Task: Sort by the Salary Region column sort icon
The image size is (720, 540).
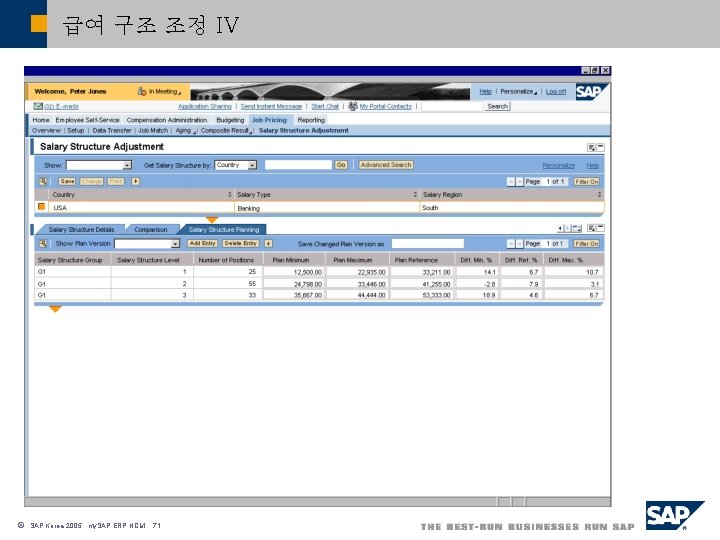Action: coord(599,195)
